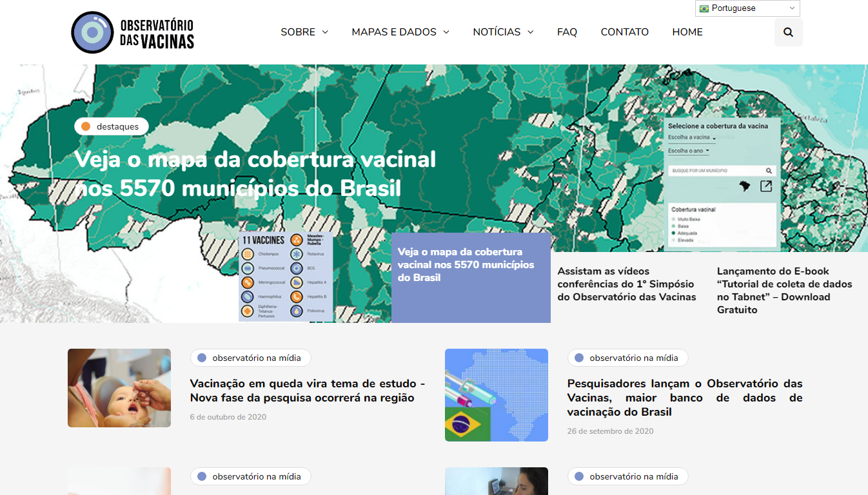Select the E-book Tabnet tutorial slide
This screenshot has height=495, width=868.
784,290
